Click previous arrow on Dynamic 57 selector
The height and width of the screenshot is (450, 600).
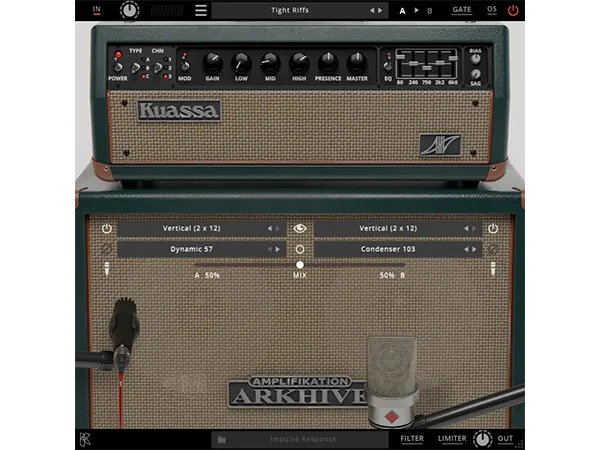click(x=270, y=249)
